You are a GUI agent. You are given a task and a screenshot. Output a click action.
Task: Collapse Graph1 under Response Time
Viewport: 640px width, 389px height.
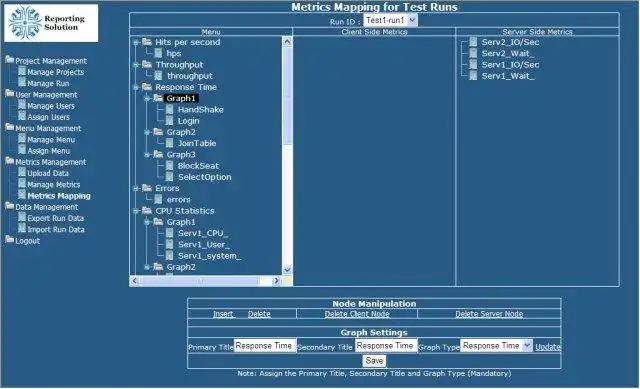click(147, 98)
